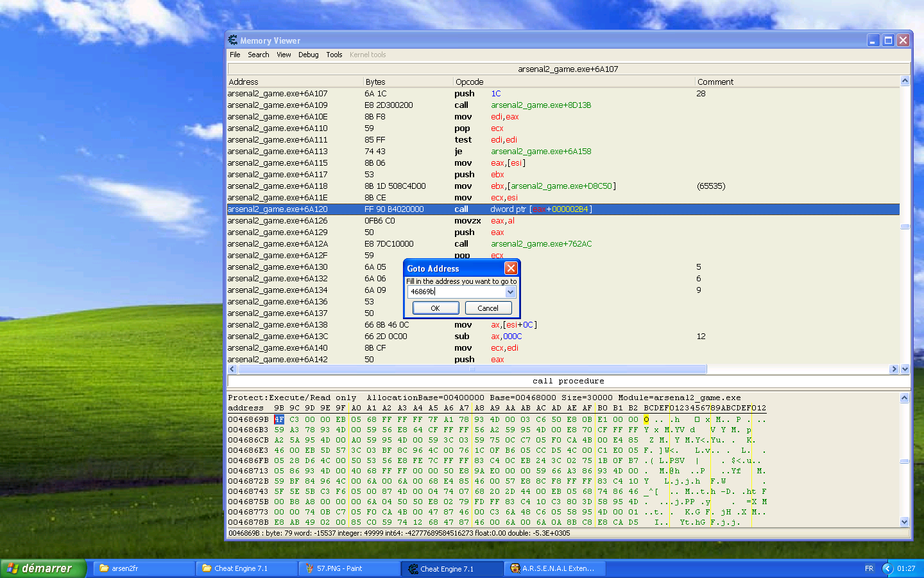Viewport: 924px width, 578px height.
Task: Open the Search menu
Action: tap(259, 55)
